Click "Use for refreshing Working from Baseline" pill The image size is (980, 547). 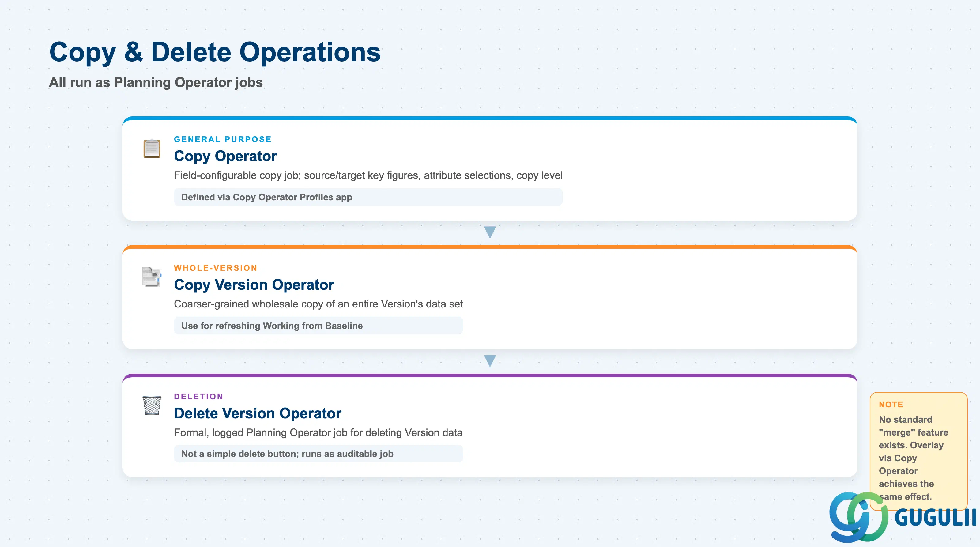click(x=318, y=326)
